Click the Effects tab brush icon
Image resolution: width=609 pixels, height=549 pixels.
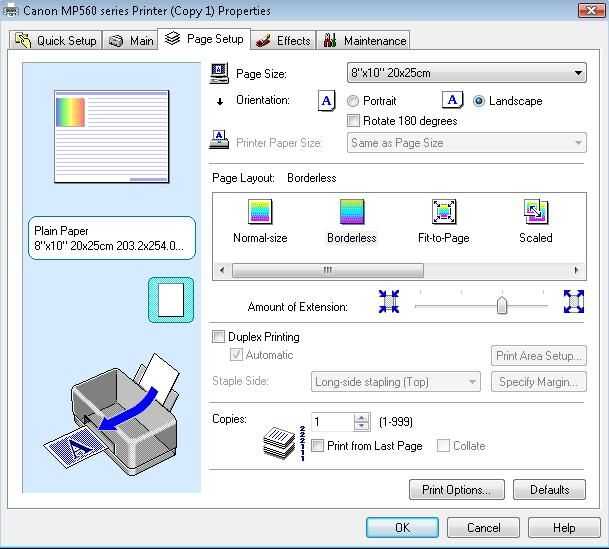pyautogui.click(x=263, y=41)
